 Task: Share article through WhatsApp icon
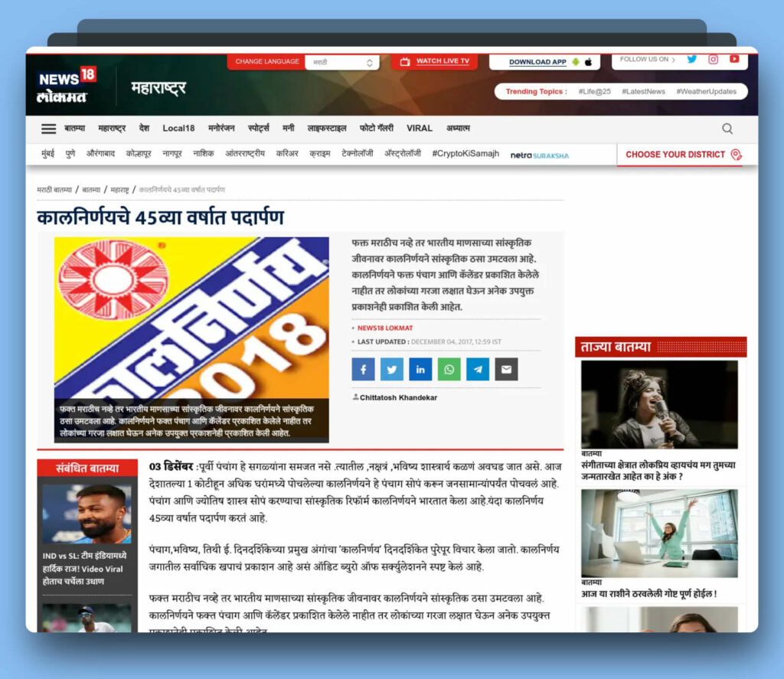click(x=449, y=370)
